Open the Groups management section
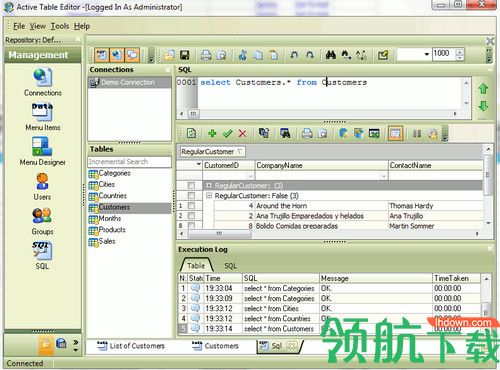Screen dimensions: 500x370 pos(42,221)
